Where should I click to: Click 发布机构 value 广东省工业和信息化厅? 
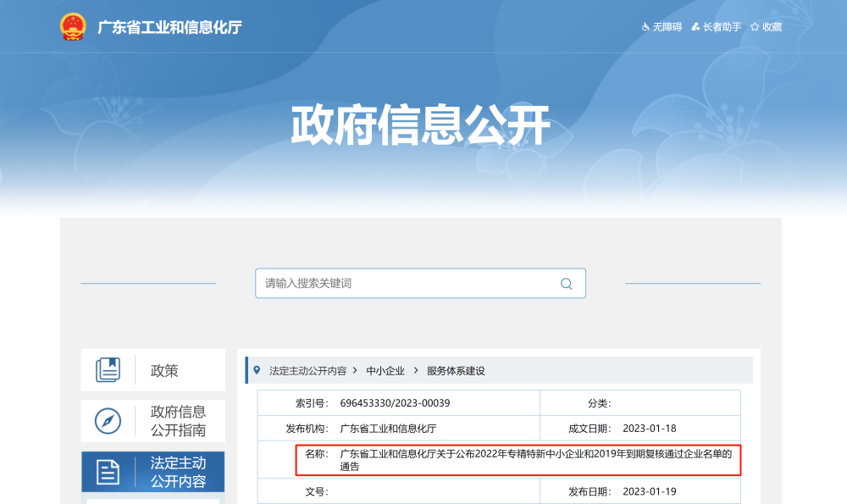pyautogui.click(x=388, y=429)
